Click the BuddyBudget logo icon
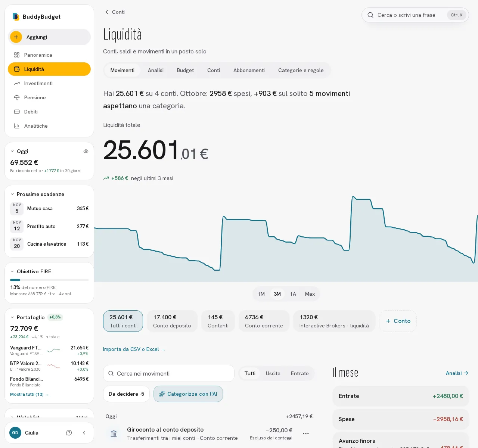This screenshot has height=448, width=478. point(16,16)
